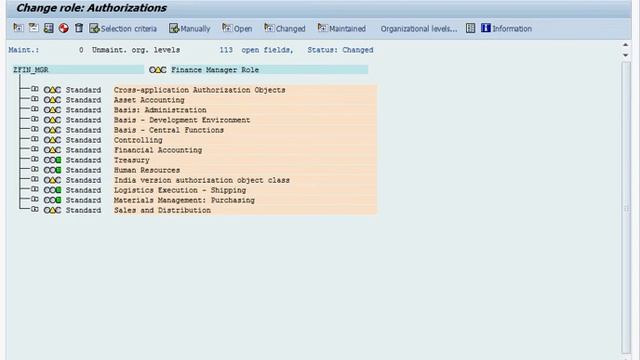Expand the Logistics Execution - Shipping node
Viewport: 640px width, 360px height.
tap(35, 189)
